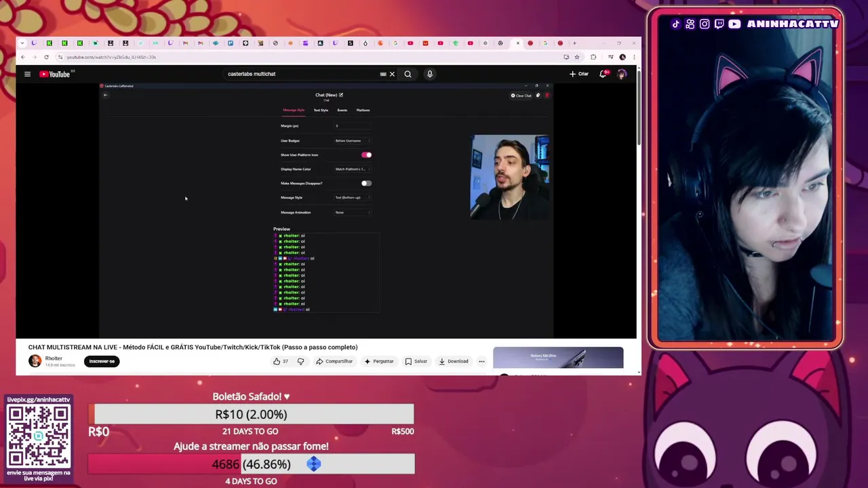Start voice search with the microphone

click(x=429, y=74)
